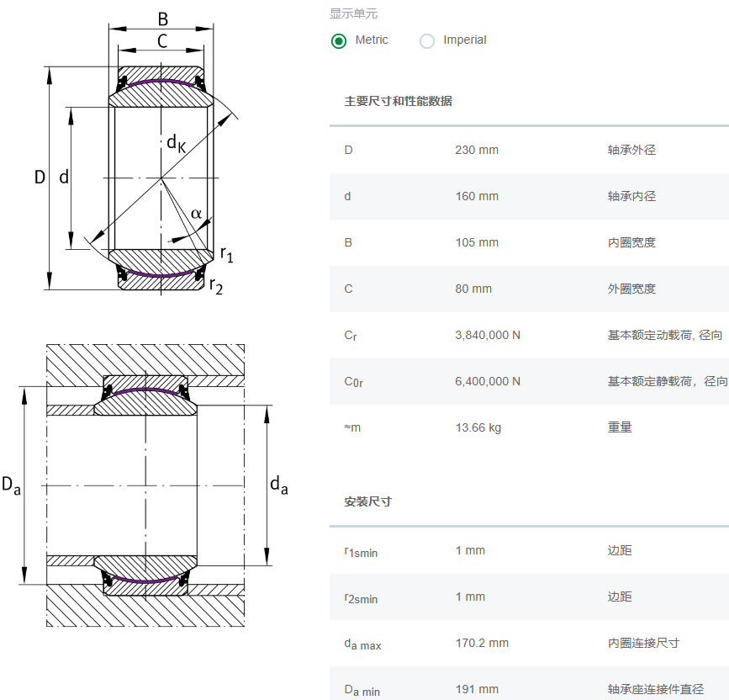
Task: Click the description '轴承外径'
Action: (x=631, y=150)
